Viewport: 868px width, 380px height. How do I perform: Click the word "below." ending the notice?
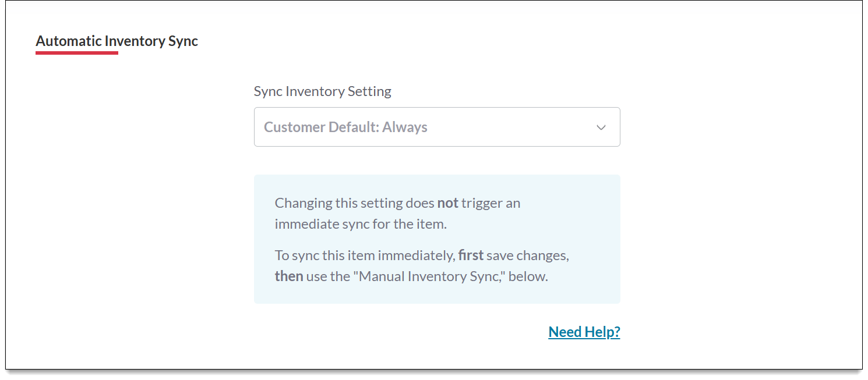[x=528, y=276]
